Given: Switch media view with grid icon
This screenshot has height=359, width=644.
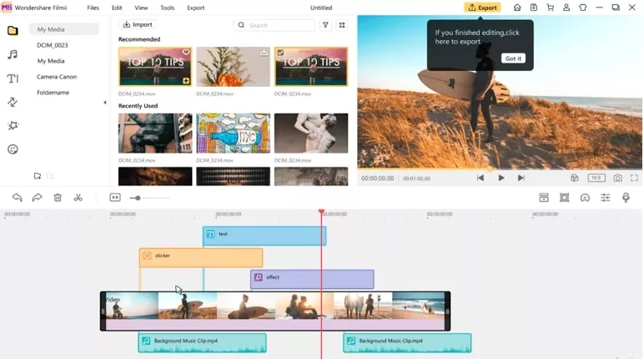Looking at the screenshot, I should 342,25.
